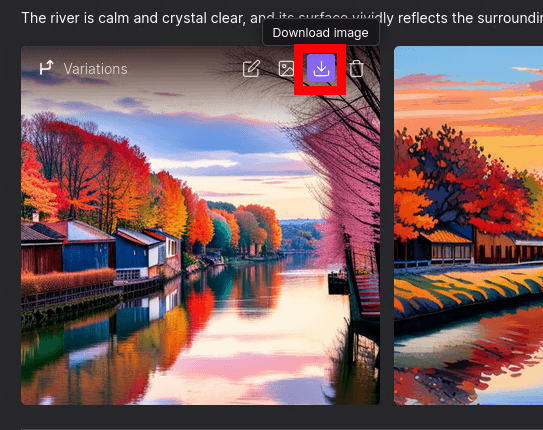Click the branching arrow Variations icon
Image resolution: width=543 pixels, height=430 pixels.
[46, 68]
